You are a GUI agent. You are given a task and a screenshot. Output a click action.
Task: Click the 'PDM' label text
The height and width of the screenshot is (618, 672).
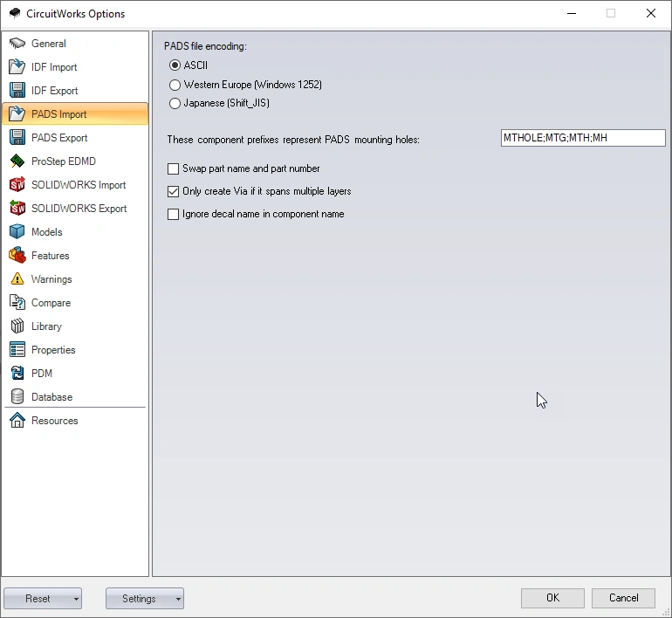(42, 374)
